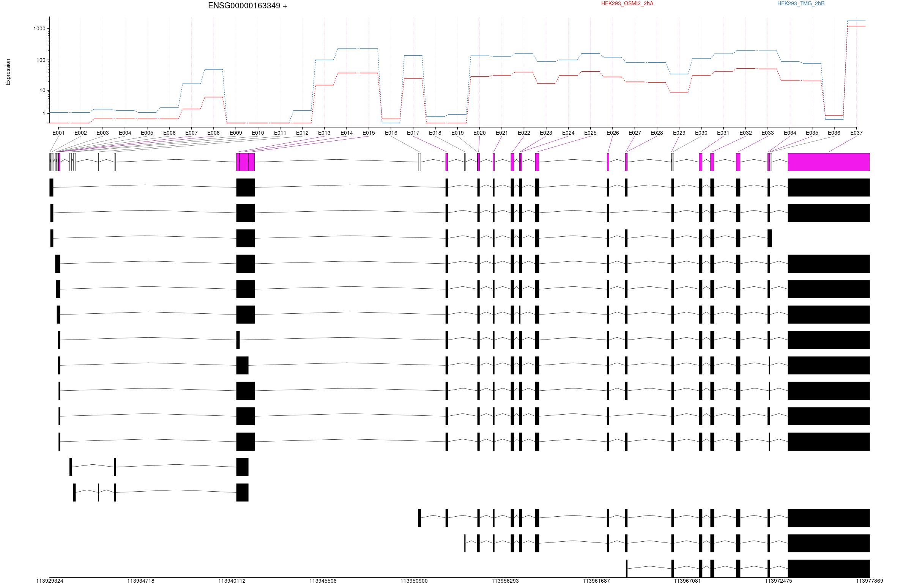The width and height of the screenshot is (911, 588).
Task: Click the 10 y-axis tick label
Action: tap(43, 91)
